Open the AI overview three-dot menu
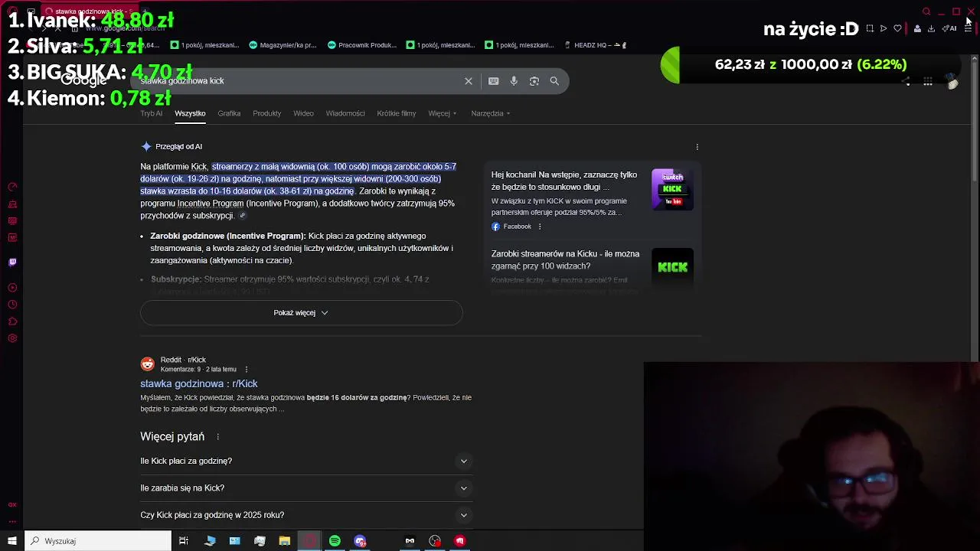This screenshot has height=551, width=980. coord(697,146)
